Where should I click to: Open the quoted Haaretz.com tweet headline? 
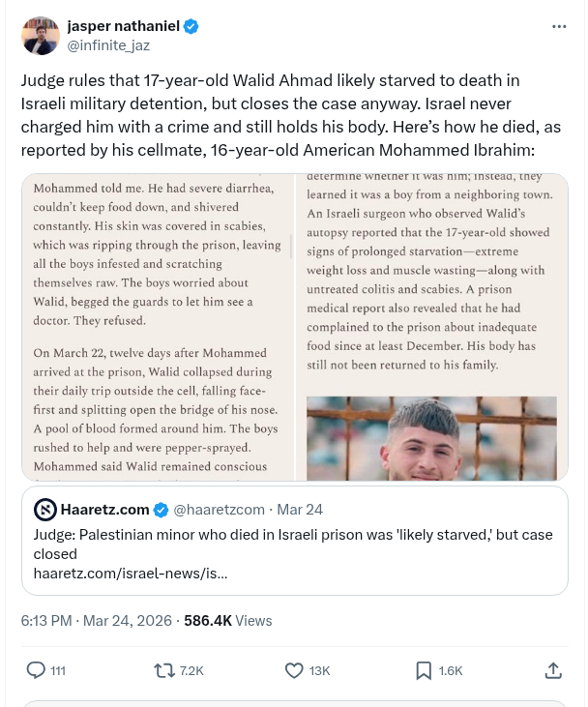click(x=288, y=545)
